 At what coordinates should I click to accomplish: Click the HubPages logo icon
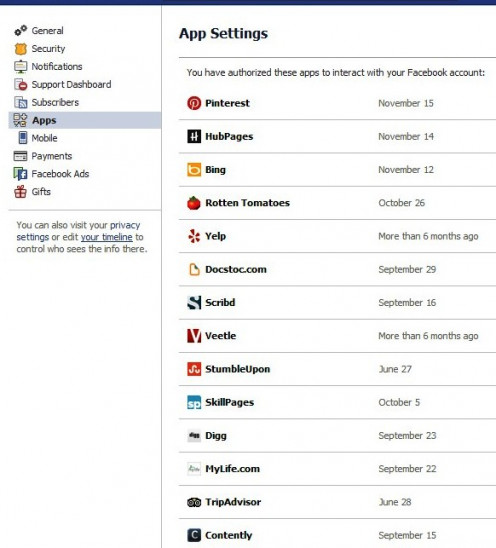(x=194, y=136)
